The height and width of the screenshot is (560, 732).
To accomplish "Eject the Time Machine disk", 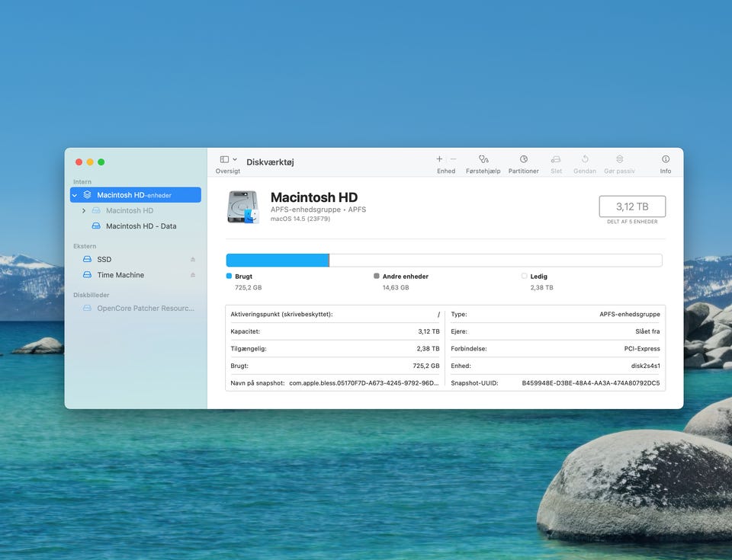I will pos(193,275).
